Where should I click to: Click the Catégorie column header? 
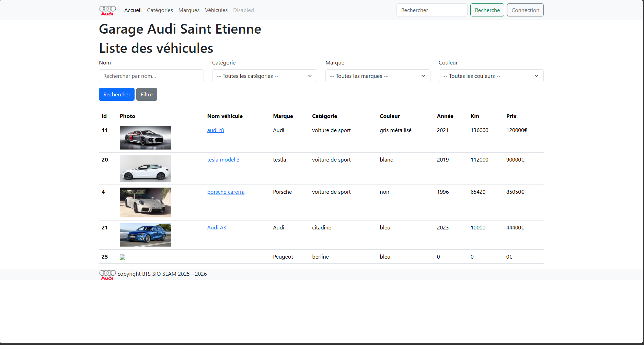[324, 116]
